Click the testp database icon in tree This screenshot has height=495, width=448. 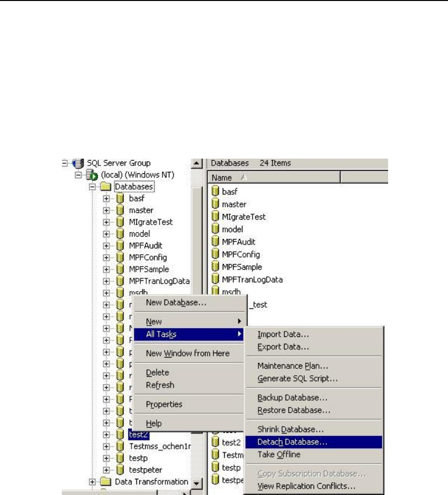click(120, 458)
